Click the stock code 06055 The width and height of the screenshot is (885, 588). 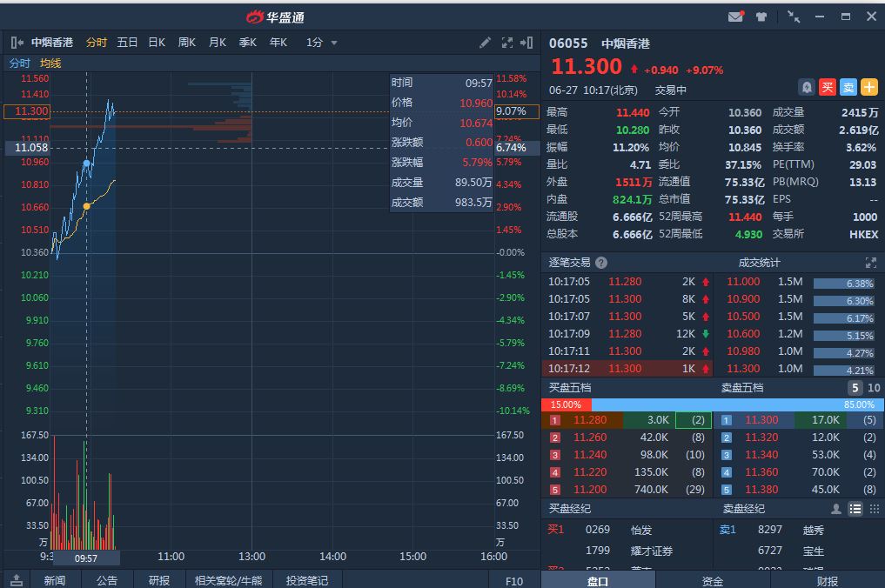568,43
